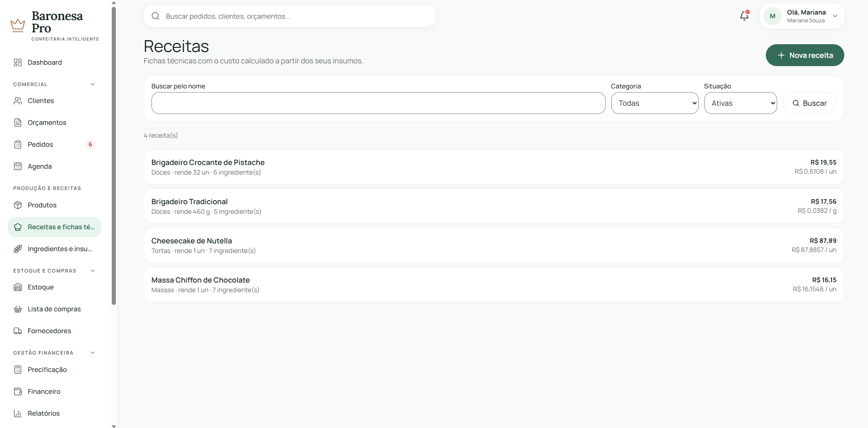Open the Situação dropdown set to Ativas
This screenshot has height=428, width=868.
click(740, 103)
